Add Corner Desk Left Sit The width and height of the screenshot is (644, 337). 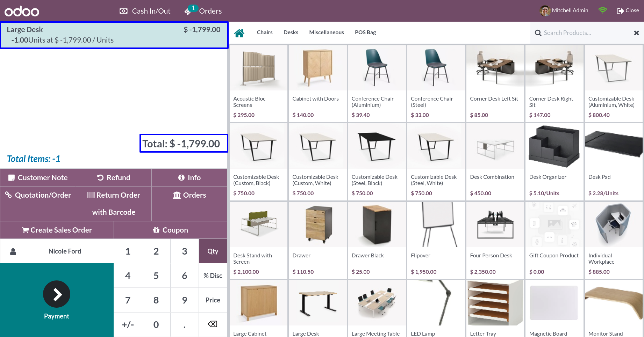(495, 83)
